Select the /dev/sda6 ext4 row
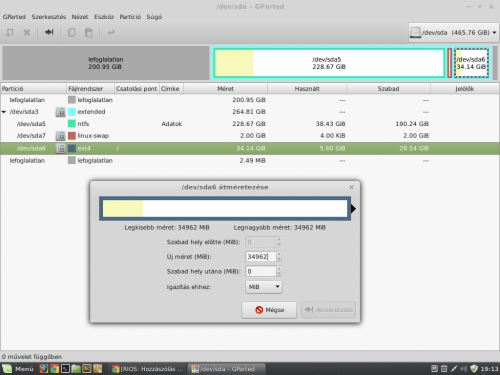 250,148
